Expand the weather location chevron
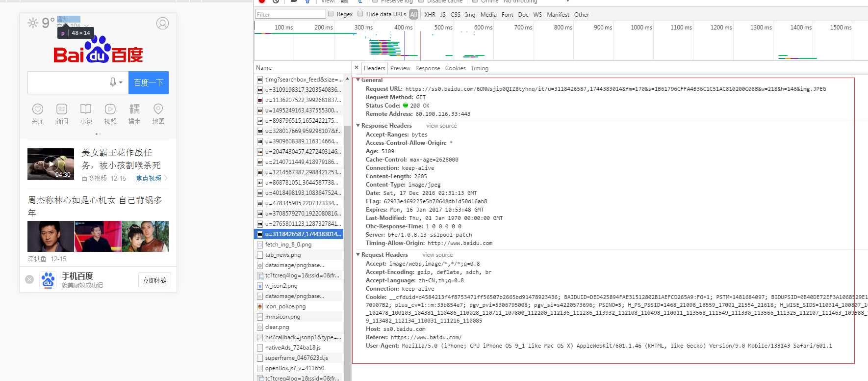The image size is (868, 381). 87,26
